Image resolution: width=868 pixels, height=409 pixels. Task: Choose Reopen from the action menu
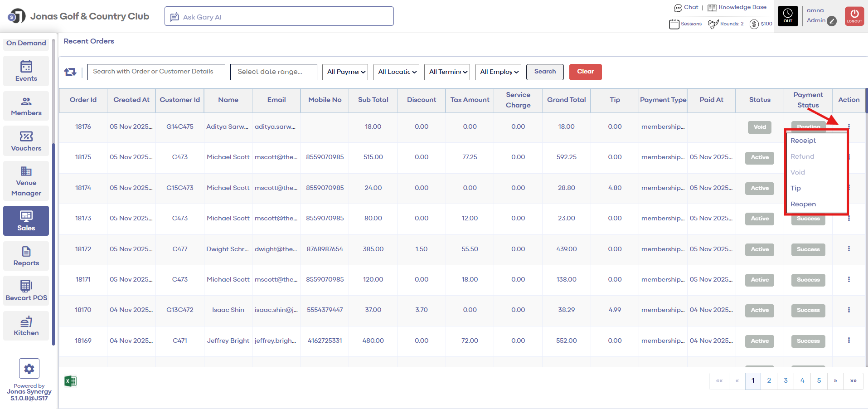coord(803,204)
